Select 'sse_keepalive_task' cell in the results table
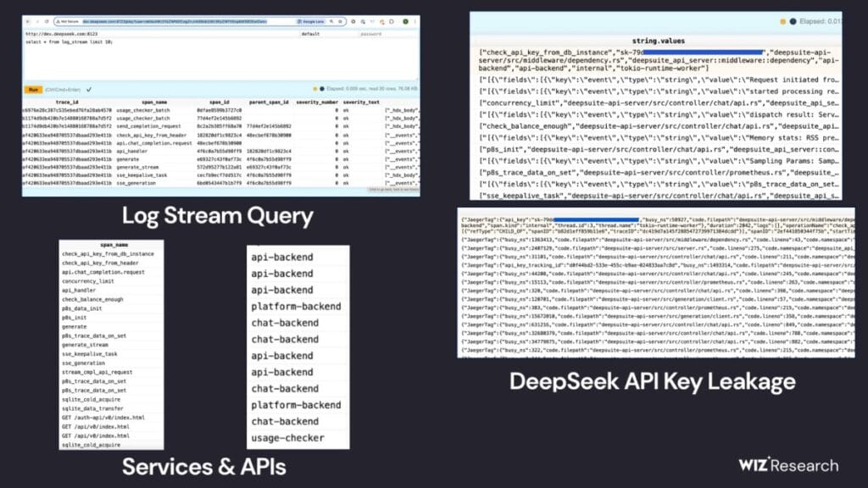Viewport: 868px width, 488px height. [x=142, y=175]
